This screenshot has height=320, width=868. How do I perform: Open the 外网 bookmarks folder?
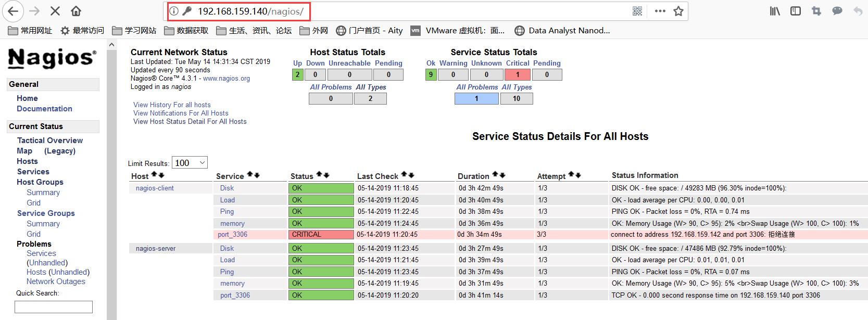[x=314, y=31]
